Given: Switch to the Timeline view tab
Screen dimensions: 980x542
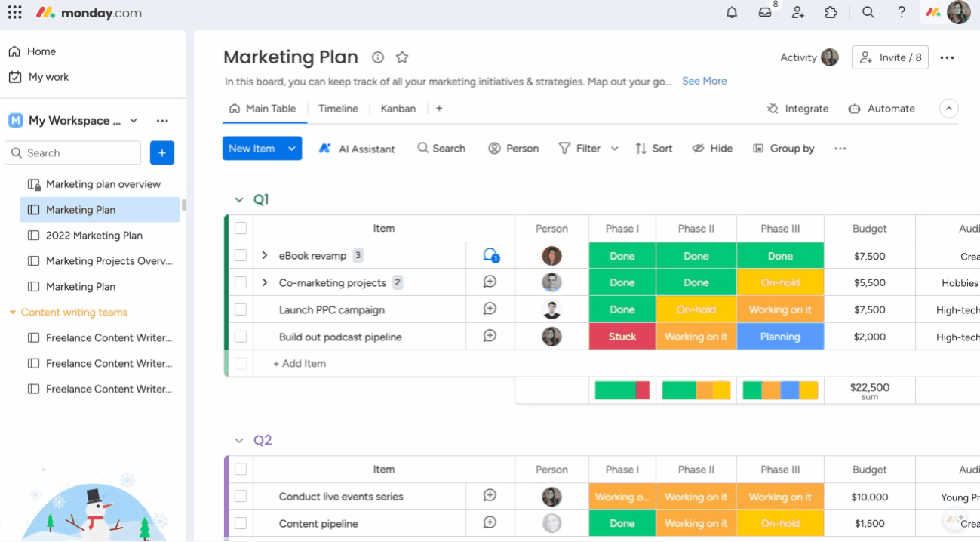Looking at the screenshot, I should [338, 109].
